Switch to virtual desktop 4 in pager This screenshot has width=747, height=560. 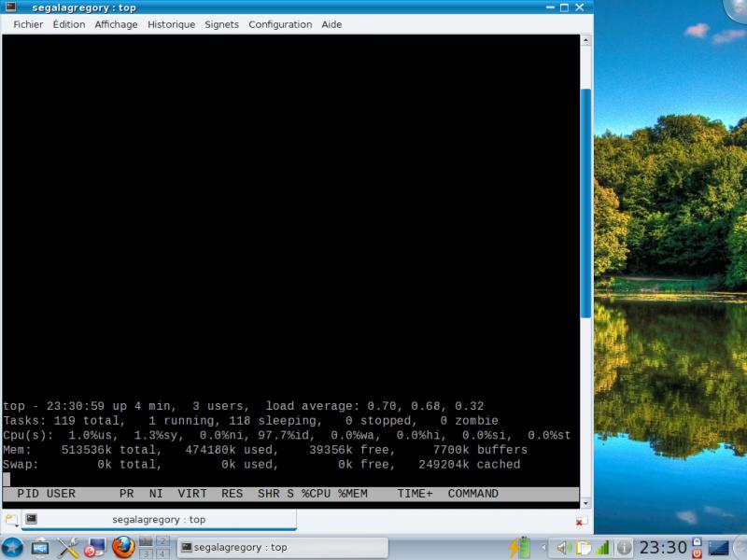pos(162,553)
